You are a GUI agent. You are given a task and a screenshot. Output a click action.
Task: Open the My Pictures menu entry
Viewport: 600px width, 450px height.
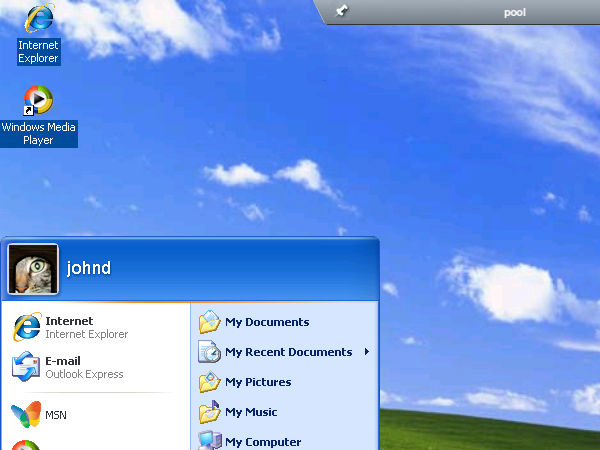point(284,382)
